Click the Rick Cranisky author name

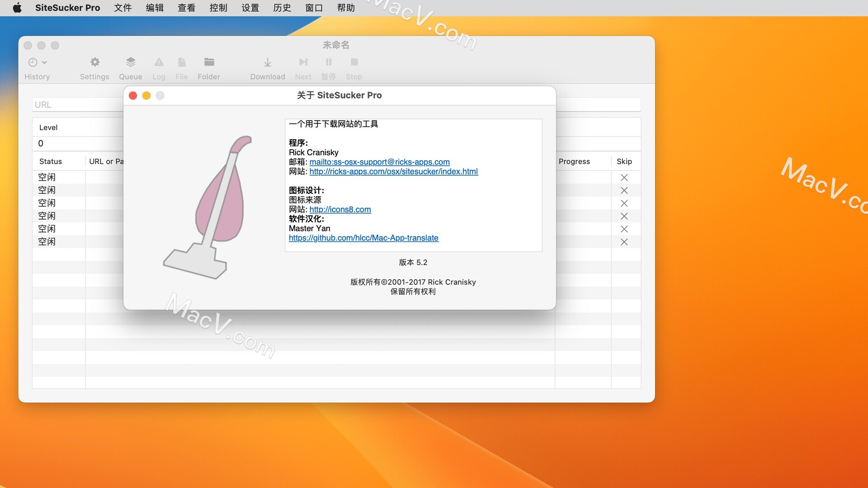coord(314,152)
